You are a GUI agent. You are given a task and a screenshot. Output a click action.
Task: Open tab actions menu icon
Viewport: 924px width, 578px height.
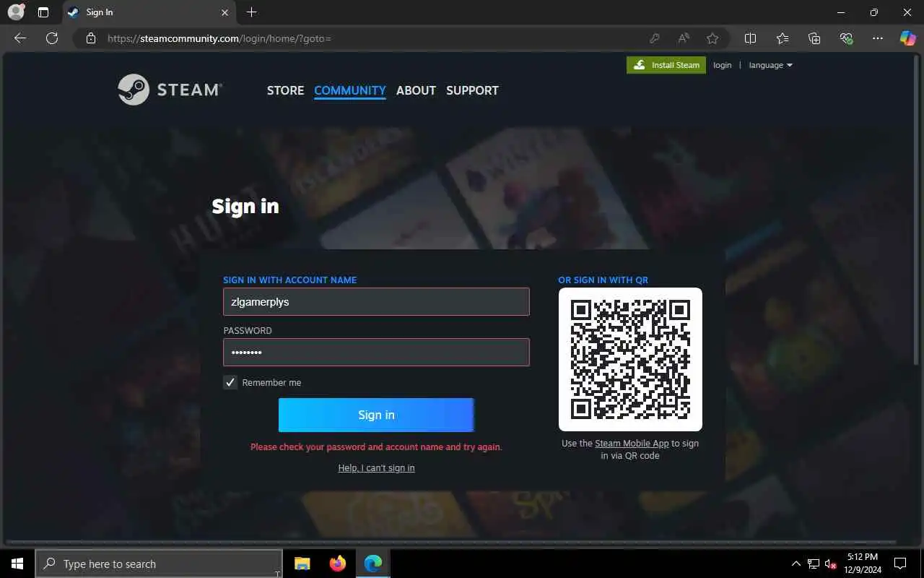[x=43, y=12]
